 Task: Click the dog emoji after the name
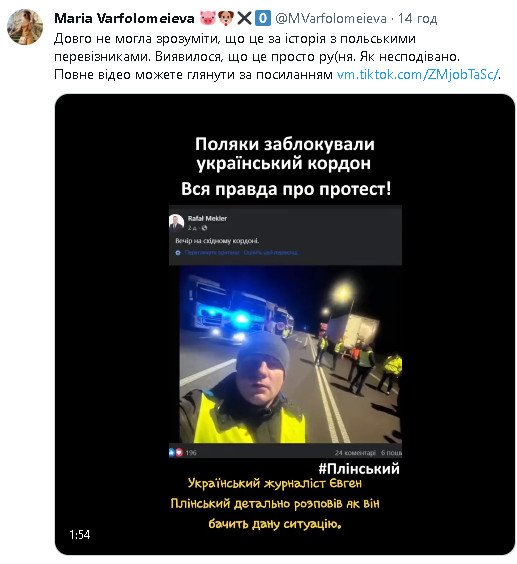tap(226, 18)
